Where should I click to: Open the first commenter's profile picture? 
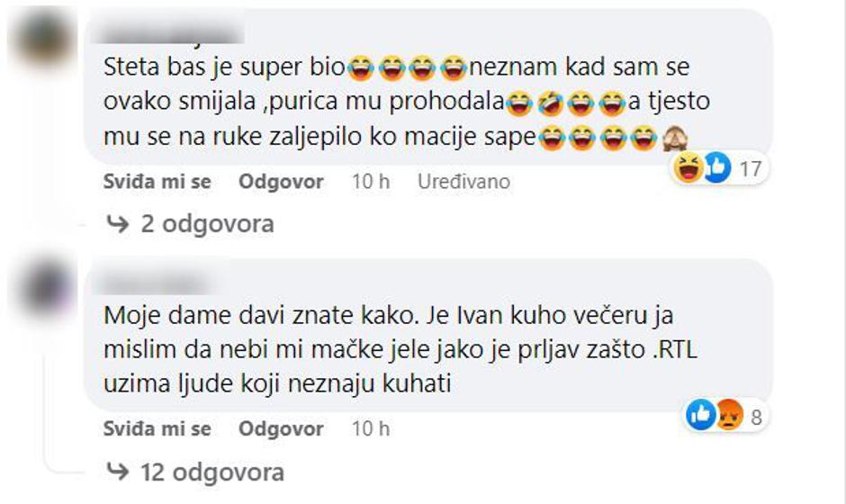coord(44,40)
